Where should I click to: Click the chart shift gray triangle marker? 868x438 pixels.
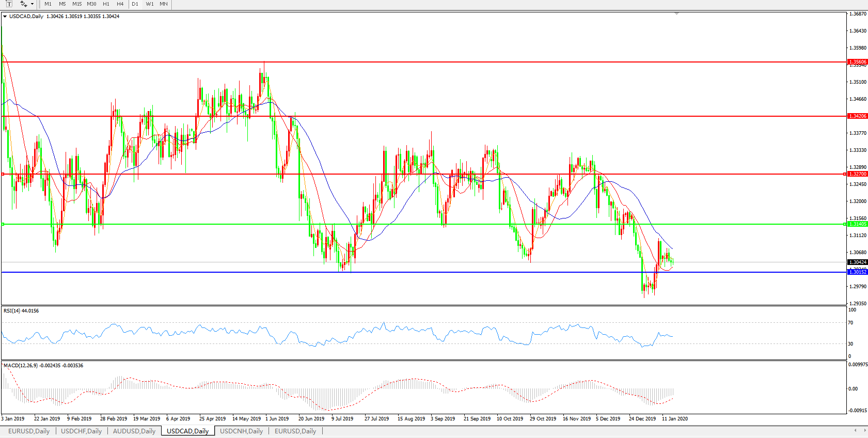click(676, 14)
